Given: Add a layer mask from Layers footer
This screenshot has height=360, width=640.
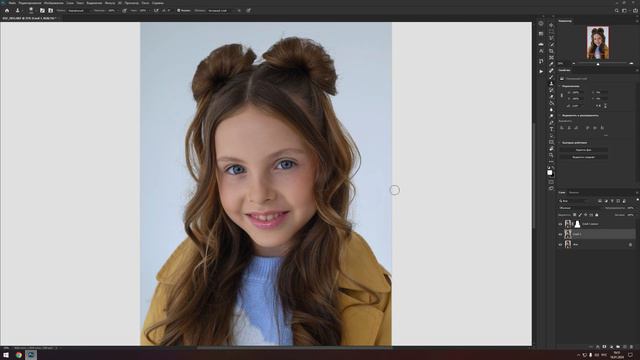Looking at the screenshot, I should coord(604,347).
